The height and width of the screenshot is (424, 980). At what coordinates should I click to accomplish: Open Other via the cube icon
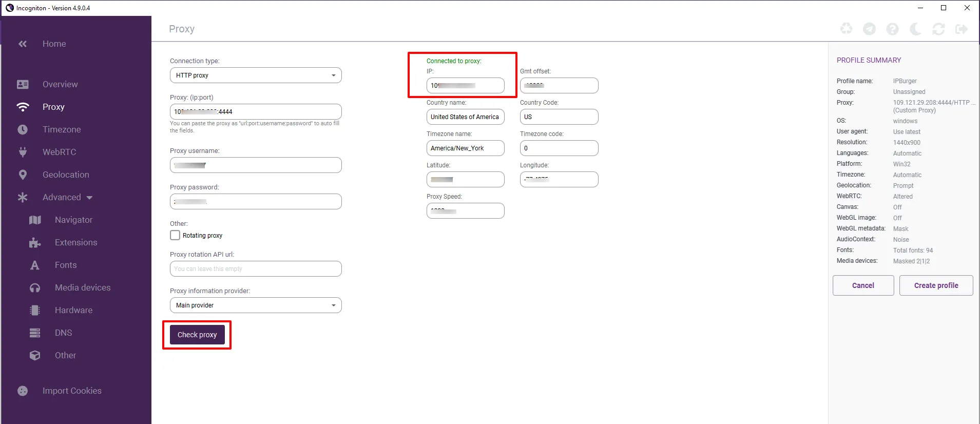click(x=35, y=355)
